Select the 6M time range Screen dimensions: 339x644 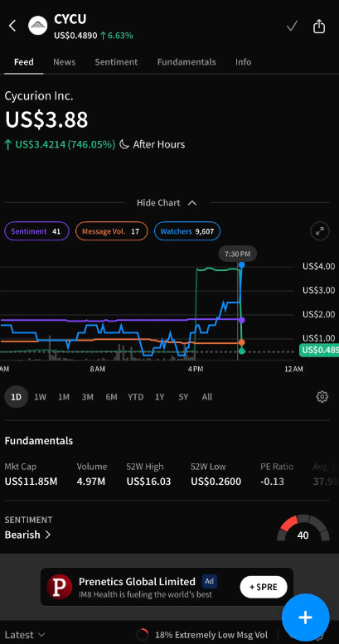pos(111,397)
